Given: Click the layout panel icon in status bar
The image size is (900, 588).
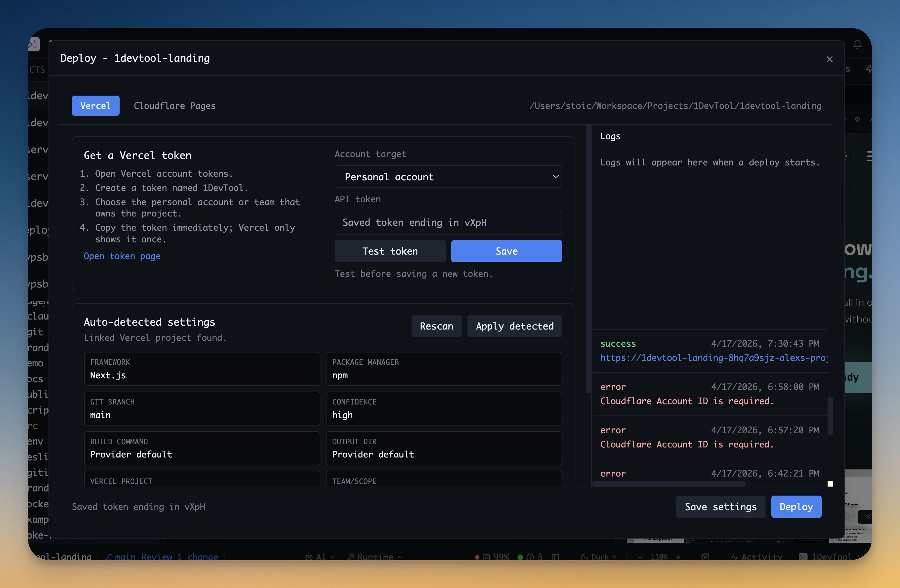Looking at the screenshot, I should pos(555,557).
